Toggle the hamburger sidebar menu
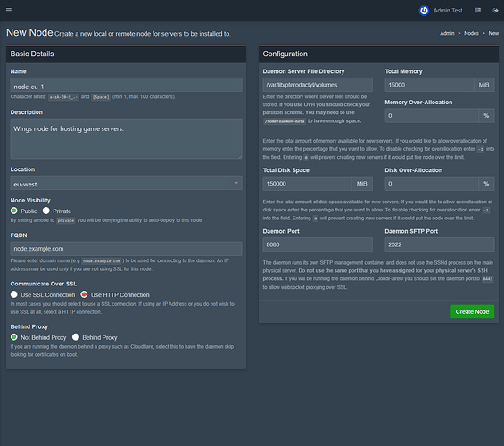The image size is (504, 446). (9, 11)
